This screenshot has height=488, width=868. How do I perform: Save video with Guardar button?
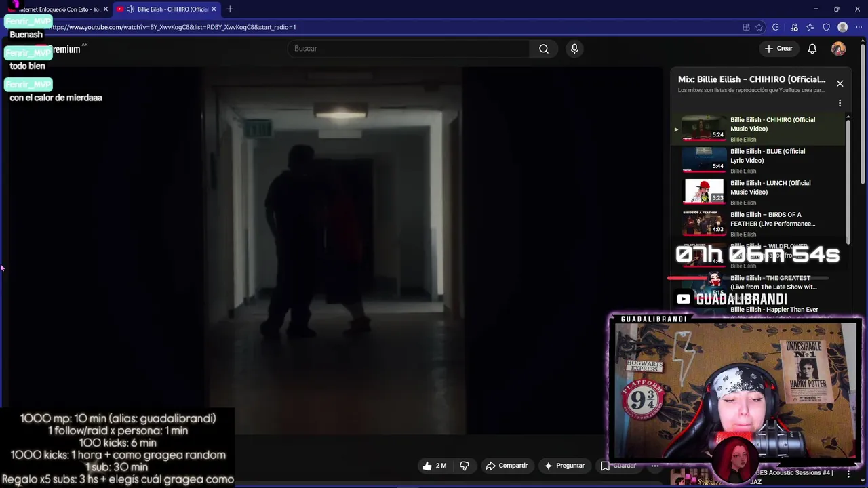click(x=618, y=466)
